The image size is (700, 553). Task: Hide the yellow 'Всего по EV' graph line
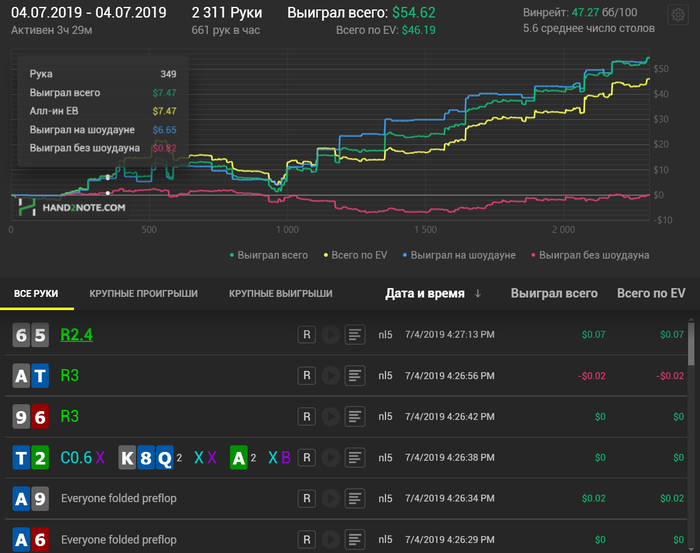coord(360,255)
